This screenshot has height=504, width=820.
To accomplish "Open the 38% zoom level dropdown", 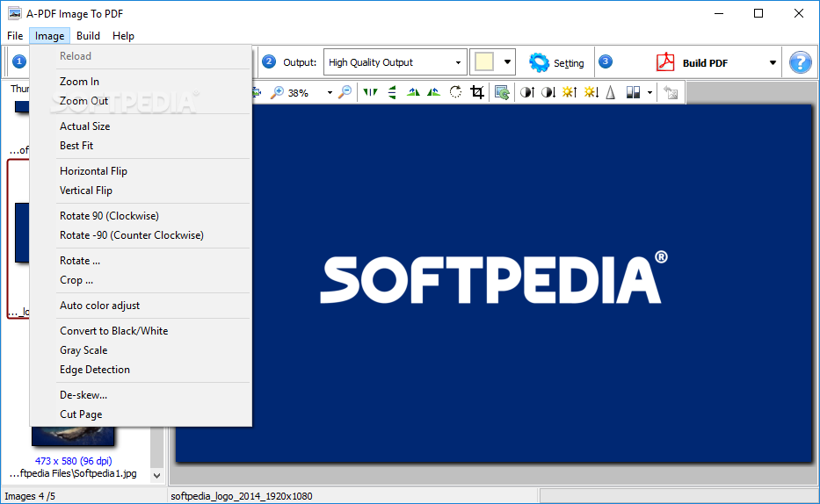I will (x=330, y=93).
